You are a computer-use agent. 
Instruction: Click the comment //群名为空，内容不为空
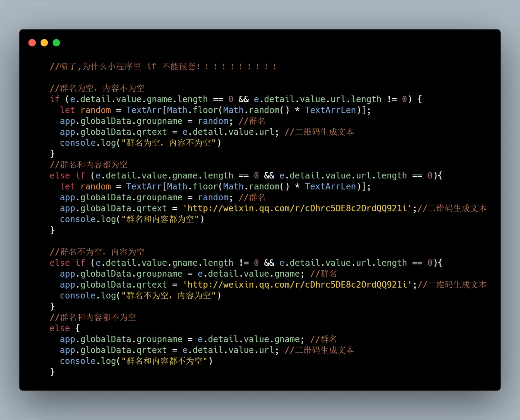point(97,88)
